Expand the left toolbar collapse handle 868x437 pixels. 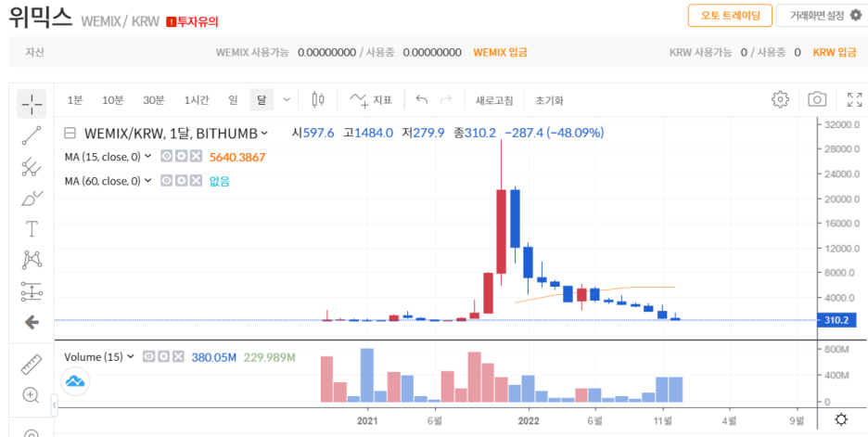[x=54, y=405]
